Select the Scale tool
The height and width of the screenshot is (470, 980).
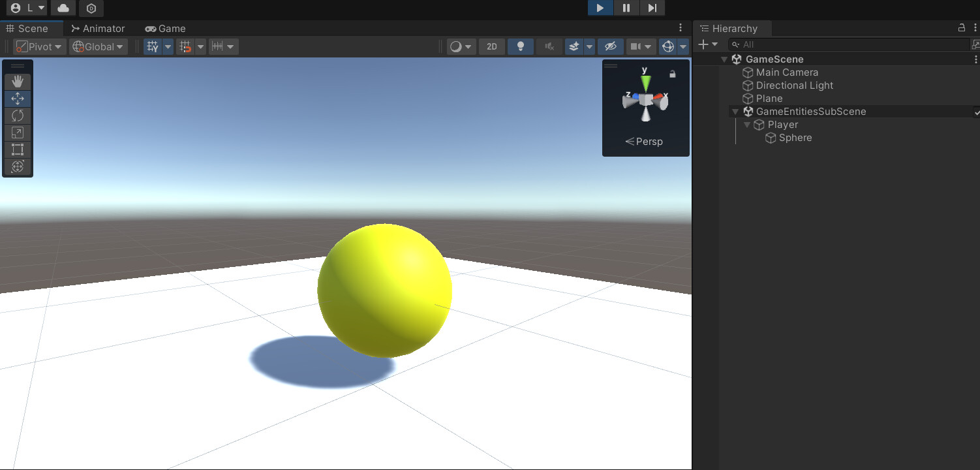pyautogui.click(x=17, y=133)
